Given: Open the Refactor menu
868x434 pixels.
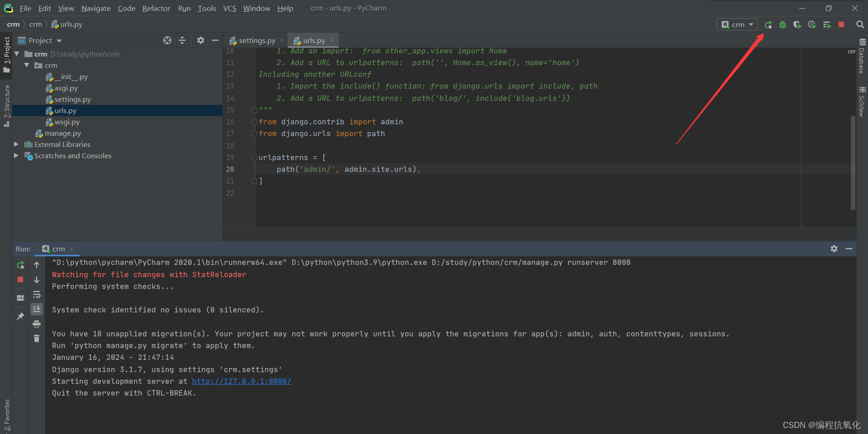Looking at the screenshot, I should click(x=156, y=8).
